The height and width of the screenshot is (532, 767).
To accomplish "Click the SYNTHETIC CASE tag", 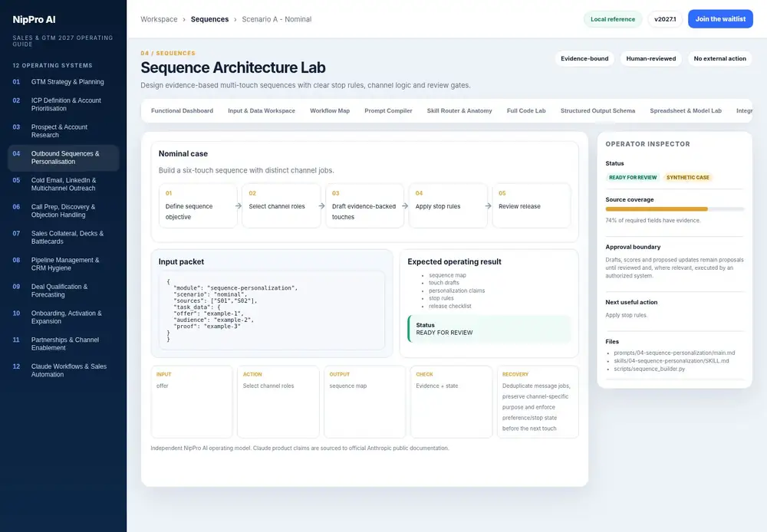I will pos(688,178).
